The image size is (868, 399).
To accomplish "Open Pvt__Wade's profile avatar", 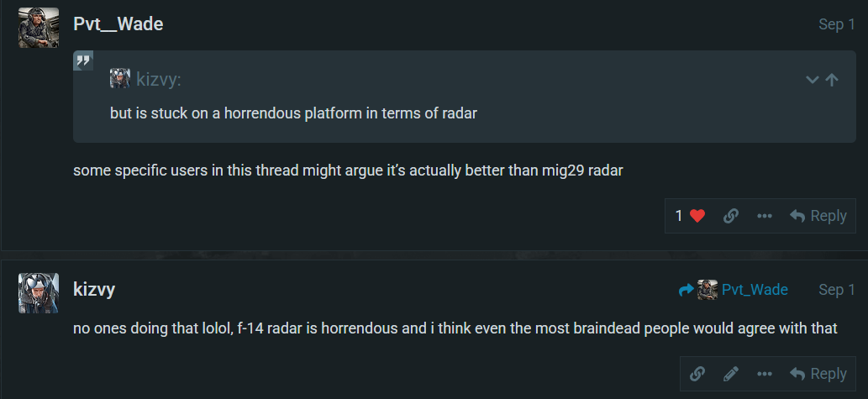I will (x=38, y=28).
